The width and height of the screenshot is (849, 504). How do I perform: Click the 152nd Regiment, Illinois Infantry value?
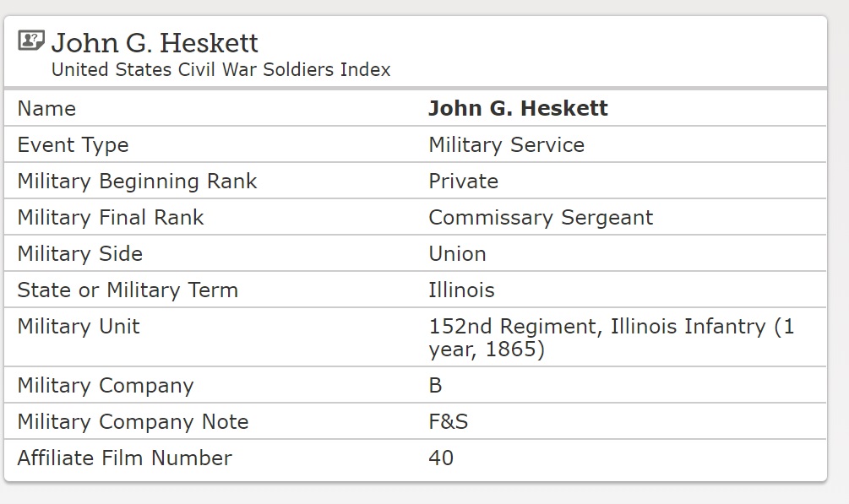pyautogui.click(x=611, y=338)
